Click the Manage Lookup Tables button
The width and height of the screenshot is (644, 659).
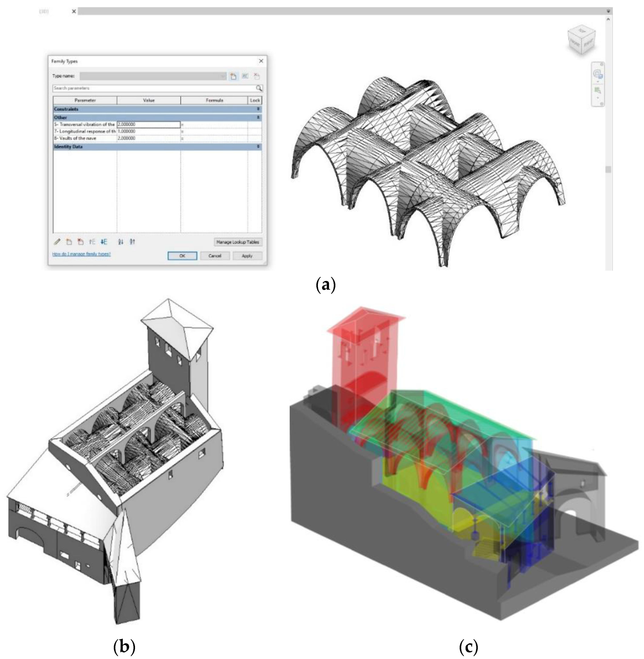click(238, 242)
